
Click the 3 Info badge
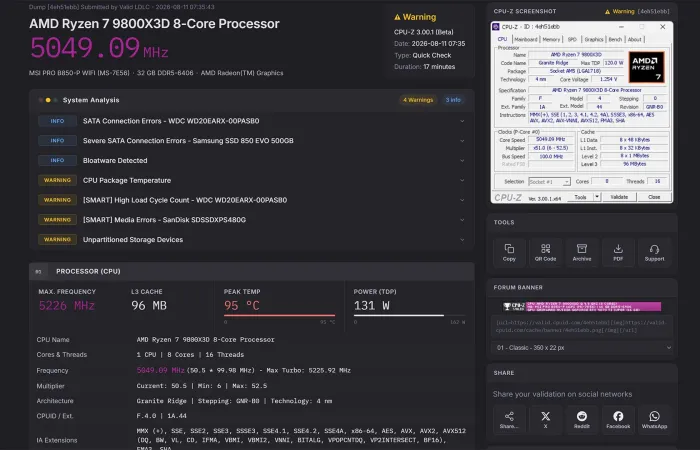[453, 100]
